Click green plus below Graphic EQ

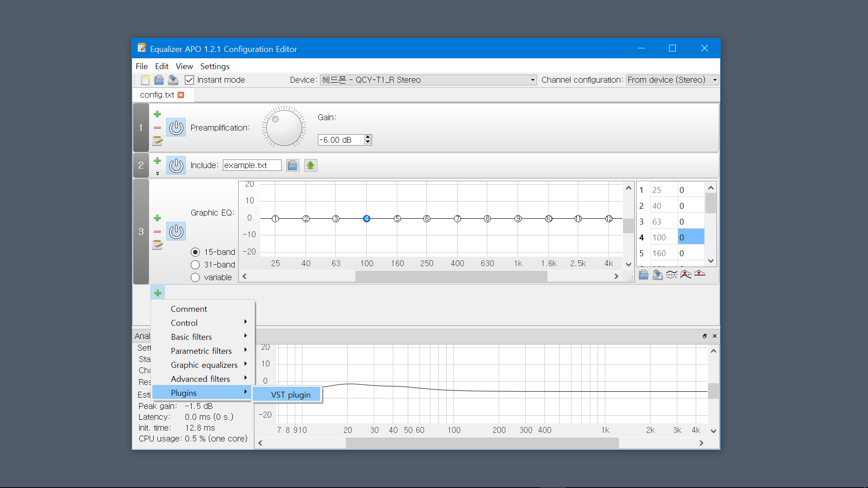click(158, 293)
